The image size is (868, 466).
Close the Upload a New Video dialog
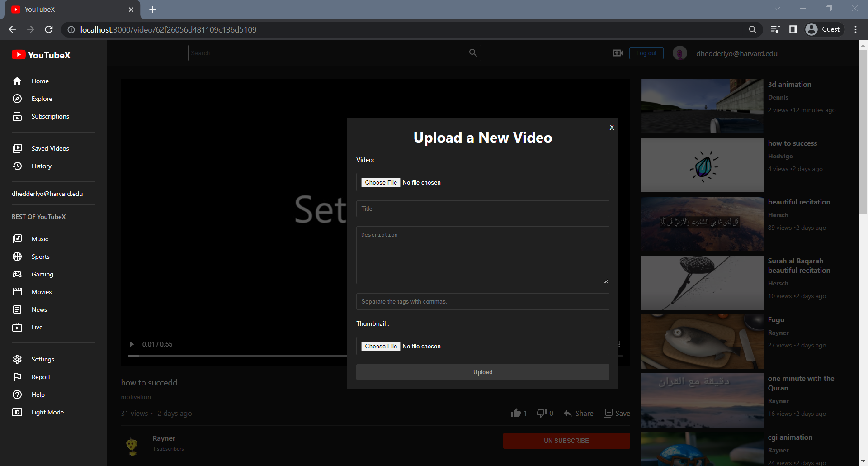click(612, 128)
